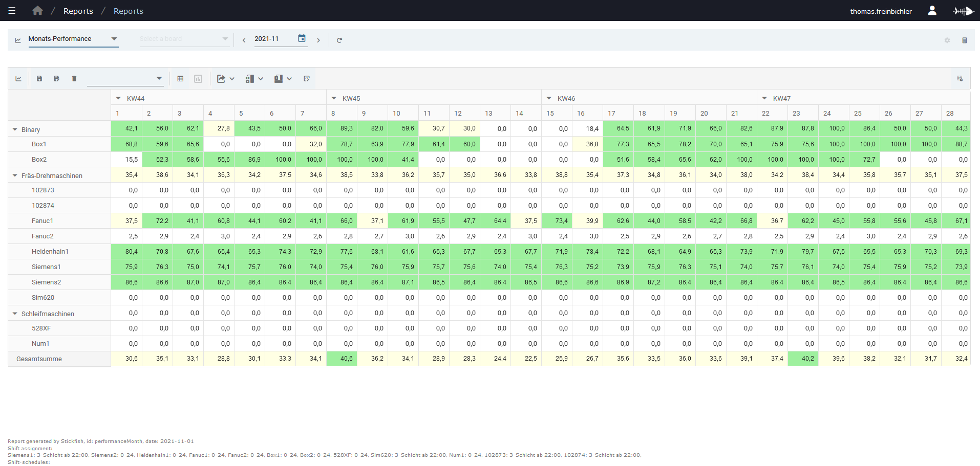The height and width of the screenshot is (466, 980).
Task: Click the save icon in report toolbar
Action: [39, 79]
